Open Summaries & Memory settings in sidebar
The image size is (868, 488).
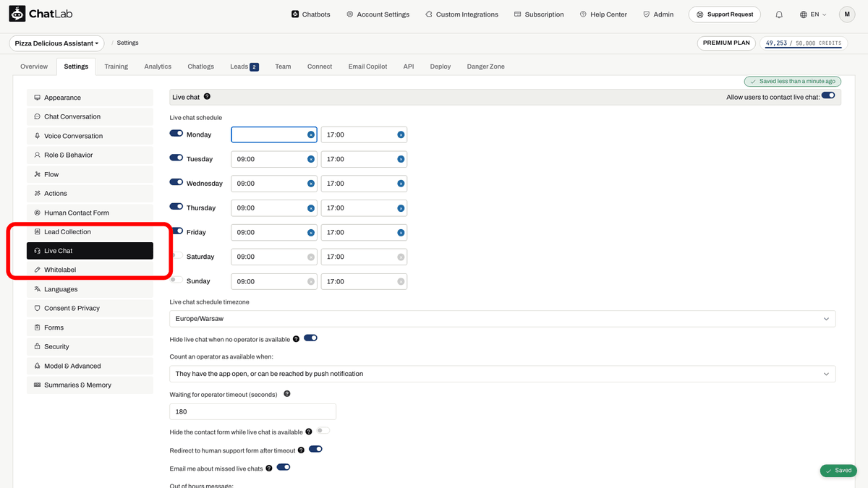coord(90,385)
